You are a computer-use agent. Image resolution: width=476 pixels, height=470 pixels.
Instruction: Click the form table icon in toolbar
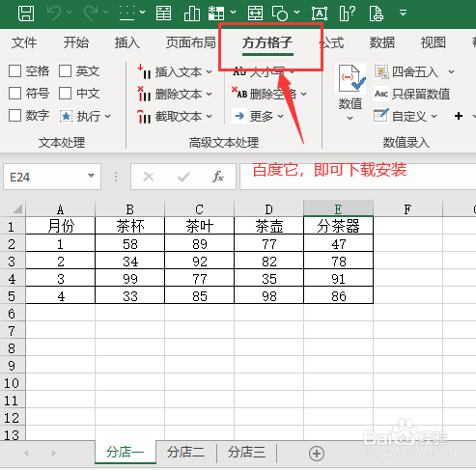(x=163, y=14)
